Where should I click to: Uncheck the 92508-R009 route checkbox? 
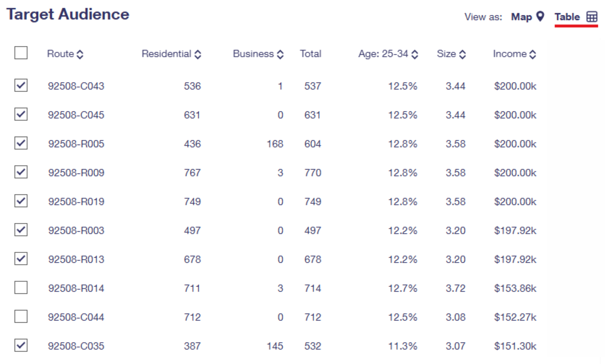coord(21,172)
